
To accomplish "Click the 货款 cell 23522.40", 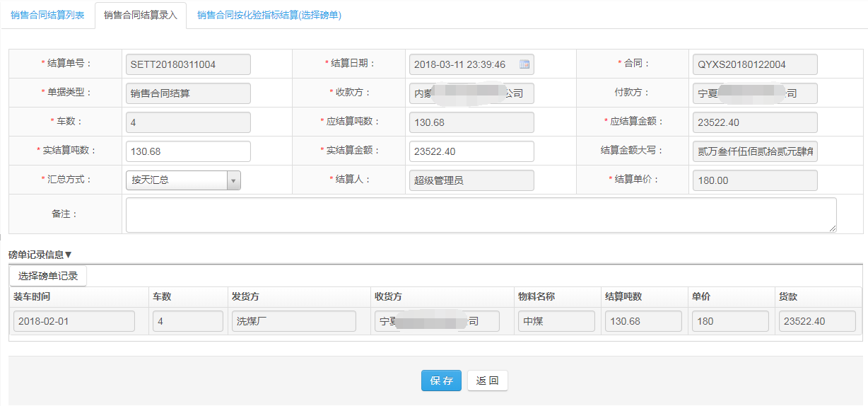I will (x=817, y=321).
